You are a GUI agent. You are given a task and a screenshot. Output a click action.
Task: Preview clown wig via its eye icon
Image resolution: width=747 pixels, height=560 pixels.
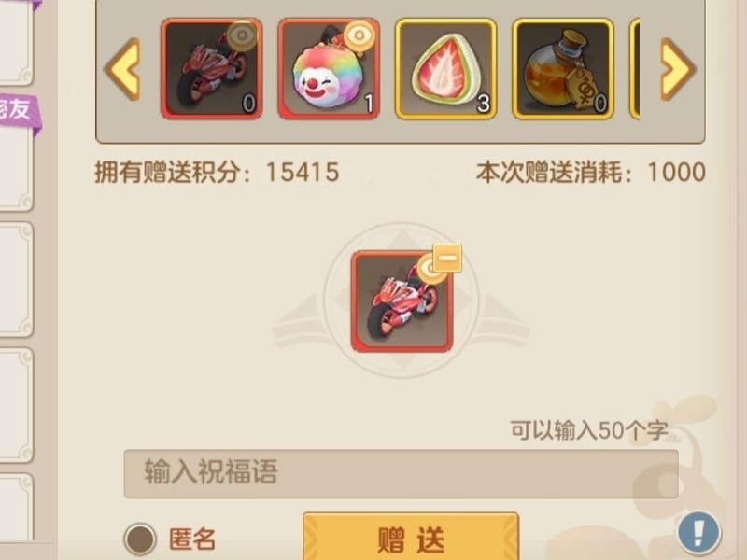pyautogui.click(x=360, y=35)
